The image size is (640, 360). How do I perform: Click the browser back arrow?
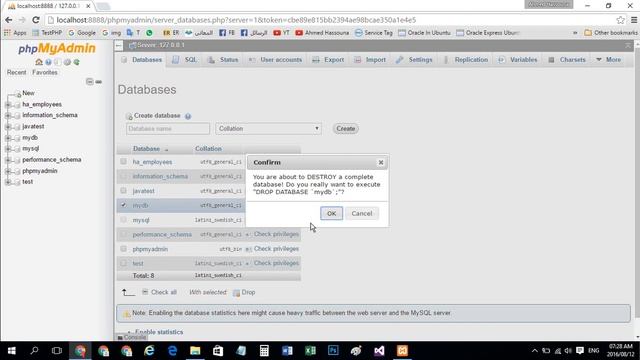tap(9, 20)
